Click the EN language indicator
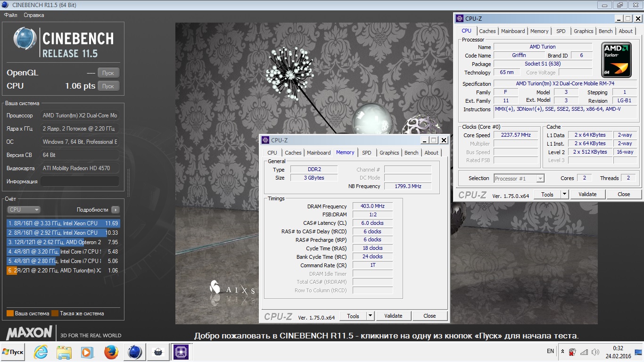Image resolution: width=644 pixels, height=362 pixels. pyautogui.click(x=550, y=351)
